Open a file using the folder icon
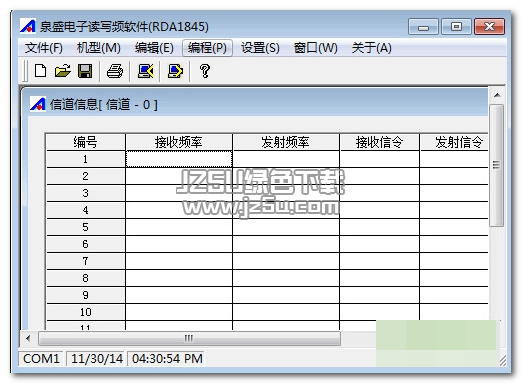The image size is (522, 384). click(x=63, y=71)
